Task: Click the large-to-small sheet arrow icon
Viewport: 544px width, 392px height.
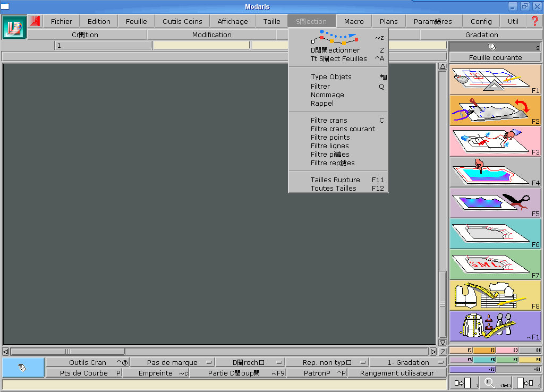Action: (526, 383)
